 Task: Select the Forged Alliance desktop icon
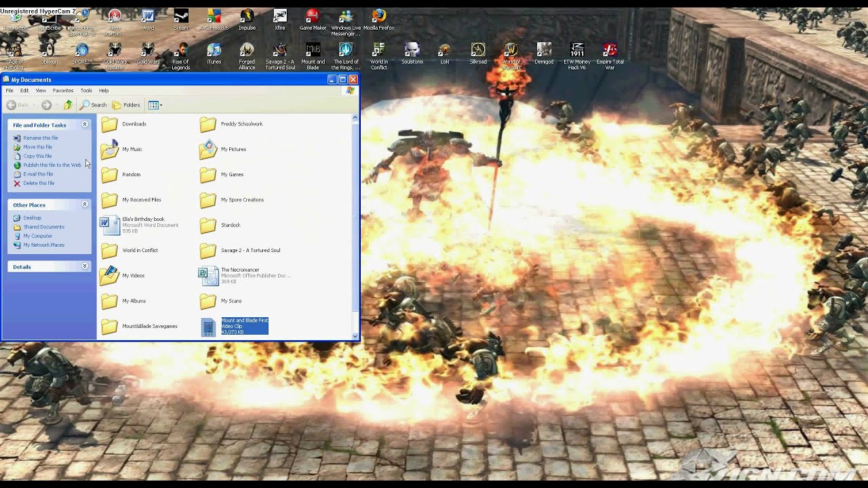[x=247, y=56]
